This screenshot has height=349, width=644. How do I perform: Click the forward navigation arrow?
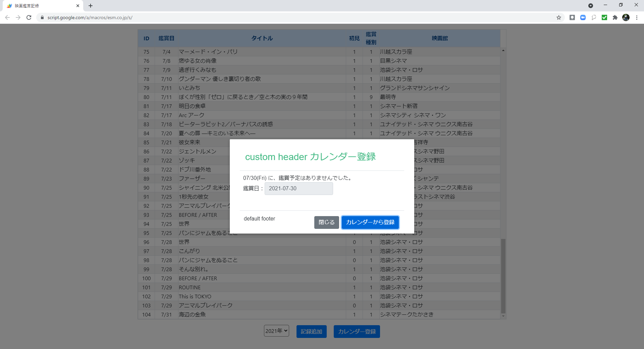point(18,17)
